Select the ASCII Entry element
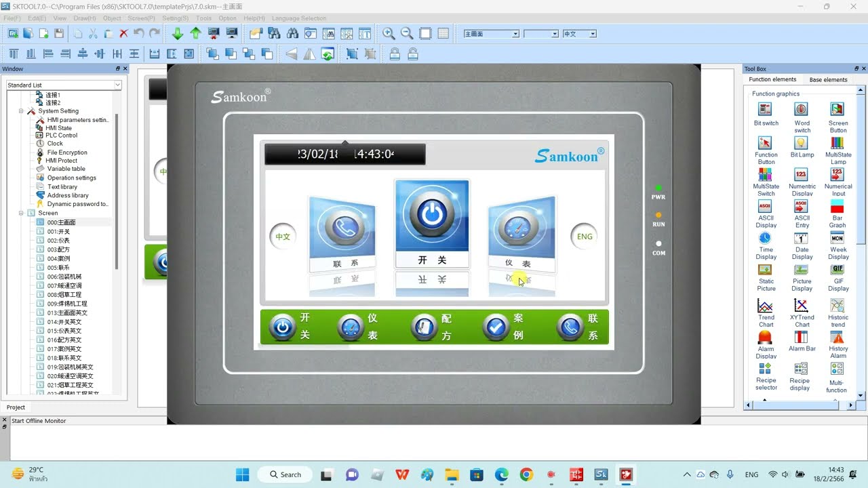Screen dimensions: 868x488 (x=802, y=213)
